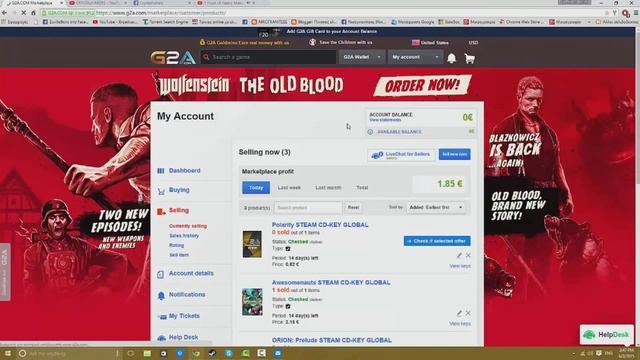The height and width of the screenshot is (360, 640).
Task: Open the My account dropdown
Action: click(415, 57)
